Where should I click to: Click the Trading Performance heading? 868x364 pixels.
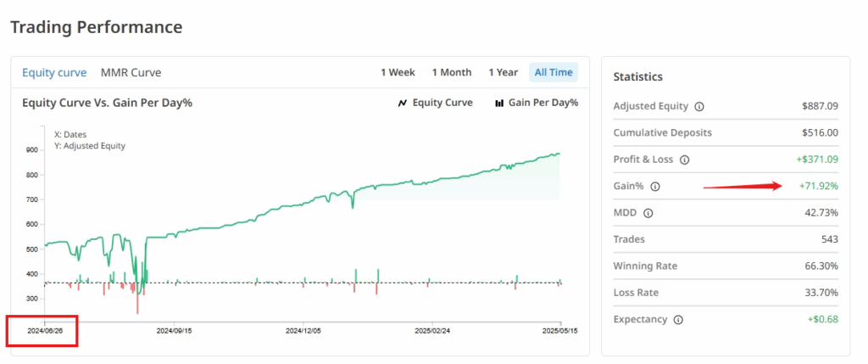click(96, 26)
